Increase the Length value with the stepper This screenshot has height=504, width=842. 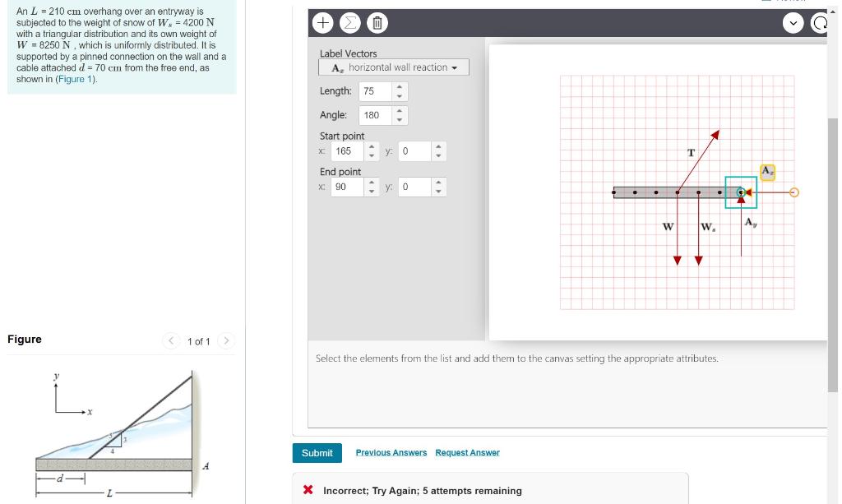pos(400,87)
